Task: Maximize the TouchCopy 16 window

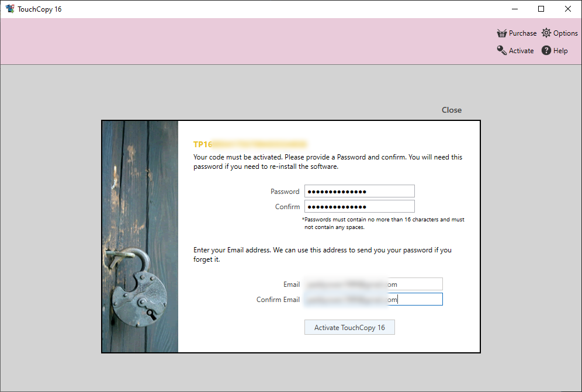Action: pos(541,9)
